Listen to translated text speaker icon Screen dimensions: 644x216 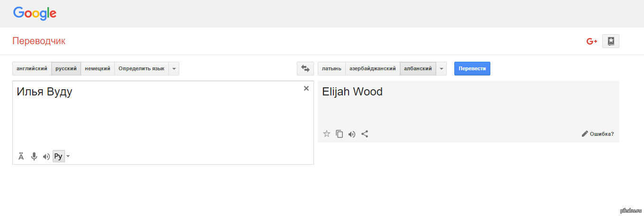(352, 134)
